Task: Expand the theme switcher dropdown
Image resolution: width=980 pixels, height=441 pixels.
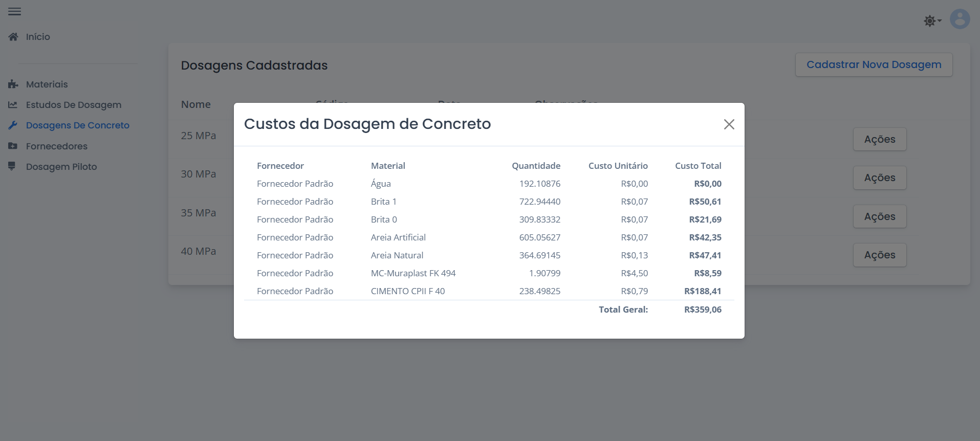Action: [x=932, y=21]
